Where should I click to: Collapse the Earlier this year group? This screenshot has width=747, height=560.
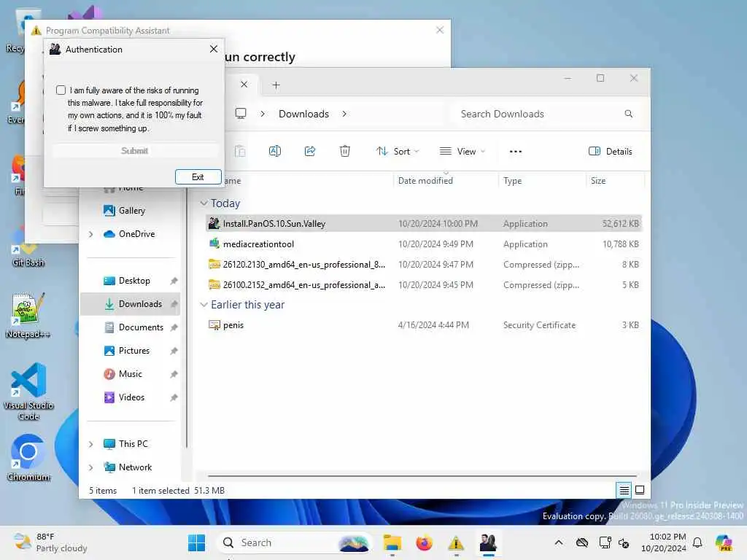204,305
